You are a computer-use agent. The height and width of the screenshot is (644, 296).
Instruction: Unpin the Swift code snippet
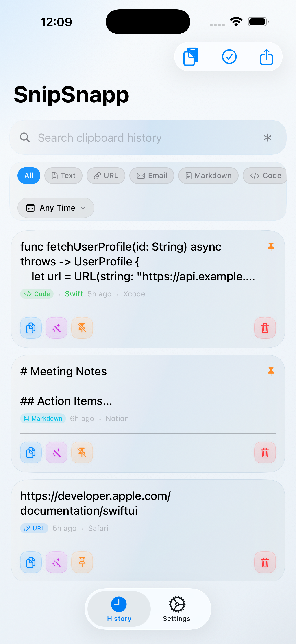[x=82, y=328]
